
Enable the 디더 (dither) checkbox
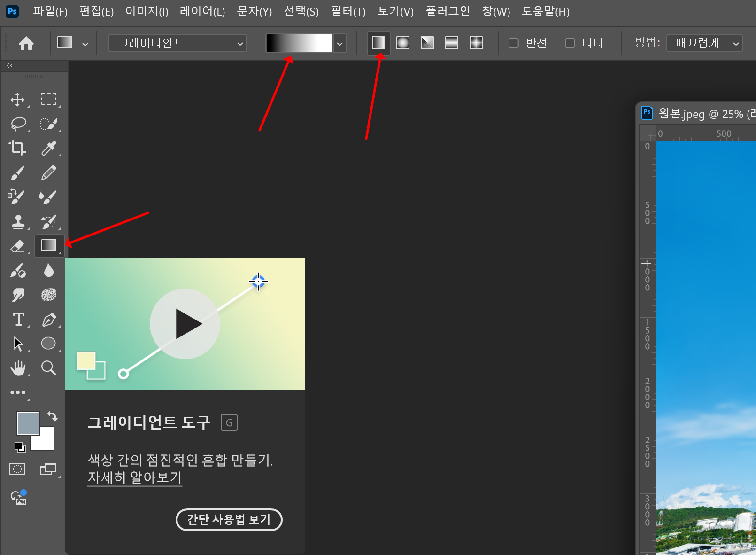tap(570, 43)
